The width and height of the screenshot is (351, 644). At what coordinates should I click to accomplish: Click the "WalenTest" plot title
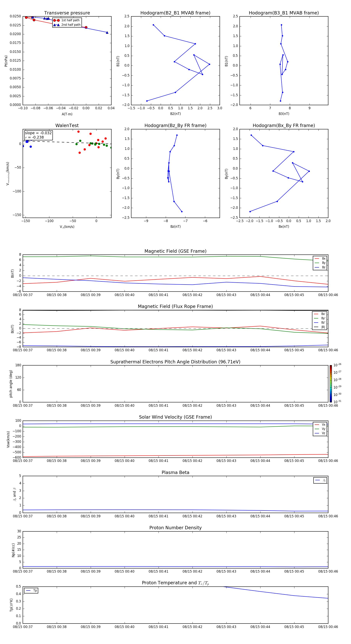coord(67,125)
